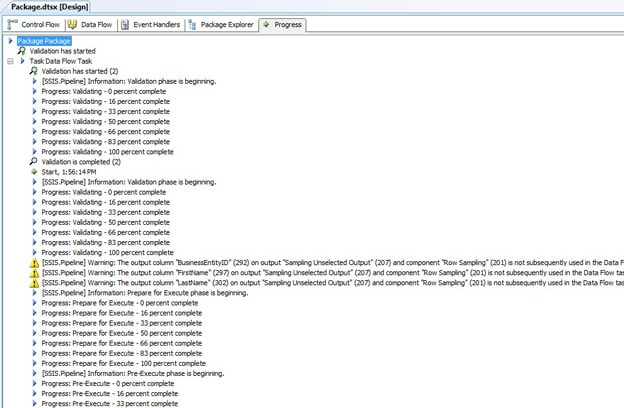Click the Package Explorer tab icon
This screenshot has height=408, width=624.
tap(192, 25)
